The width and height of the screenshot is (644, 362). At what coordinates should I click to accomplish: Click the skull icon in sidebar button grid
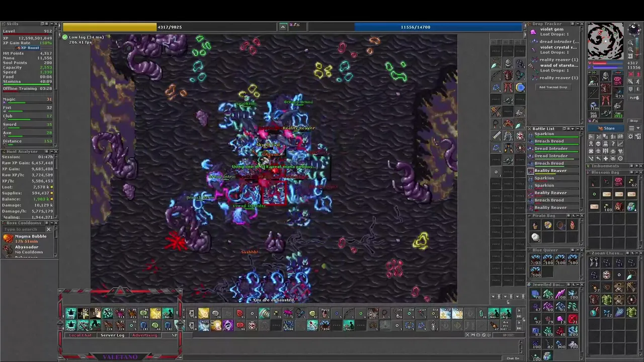click(598, 144)
